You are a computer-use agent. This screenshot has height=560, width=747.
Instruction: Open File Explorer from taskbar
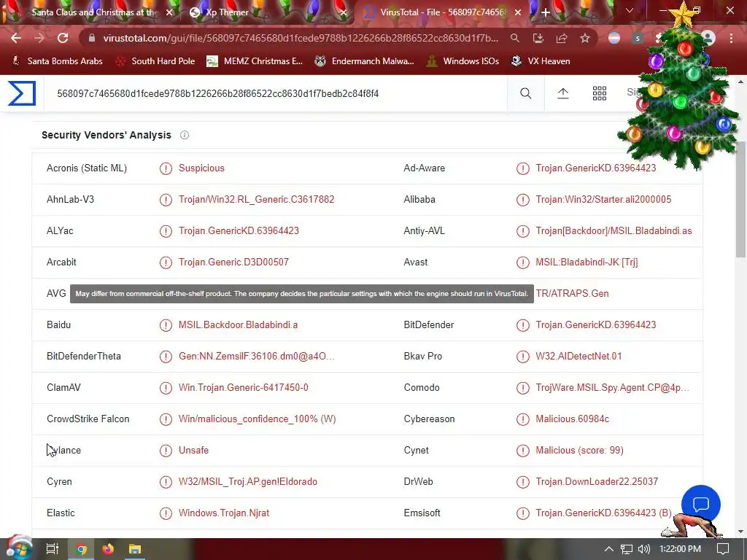click(135, 549)
